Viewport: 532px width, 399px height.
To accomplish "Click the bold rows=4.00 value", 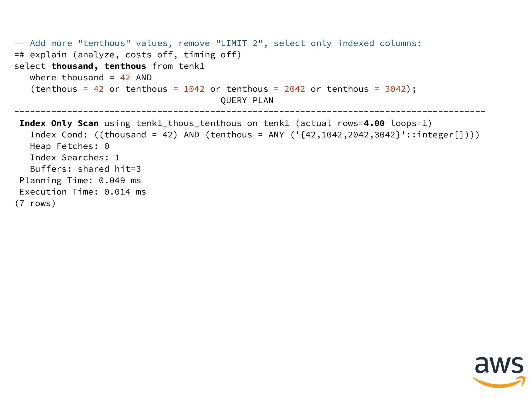I will coord(374,123).
